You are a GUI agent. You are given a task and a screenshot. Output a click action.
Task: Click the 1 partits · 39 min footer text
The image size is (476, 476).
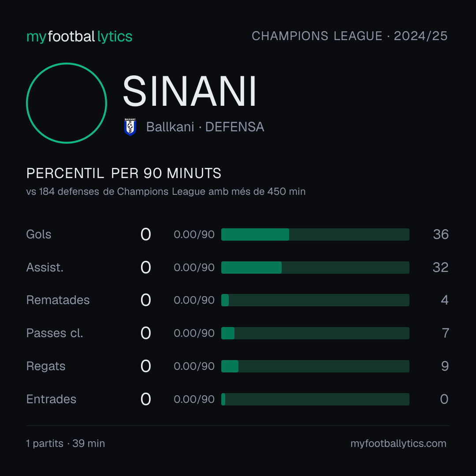[x=66, y=443]
